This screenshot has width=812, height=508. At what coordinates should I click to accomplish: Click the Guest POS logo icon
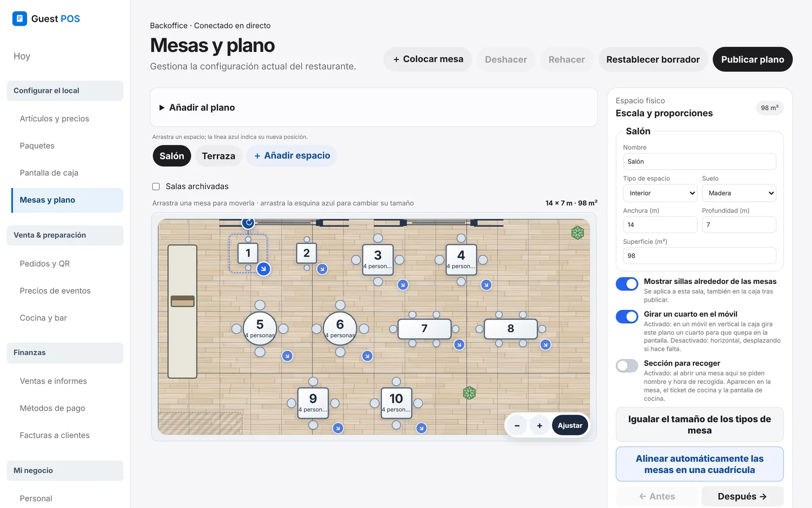tap(19, 19)
